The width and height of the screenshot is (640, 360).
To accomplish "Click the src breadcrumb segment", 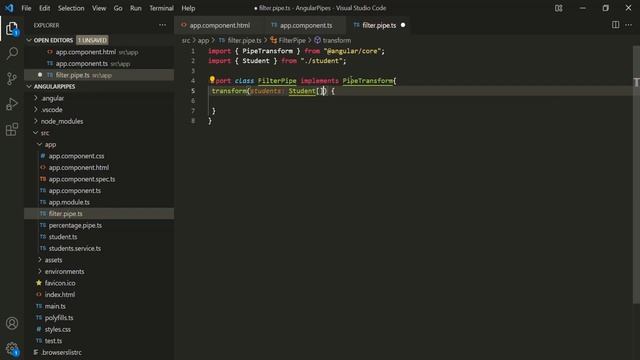I will point(186,40).
